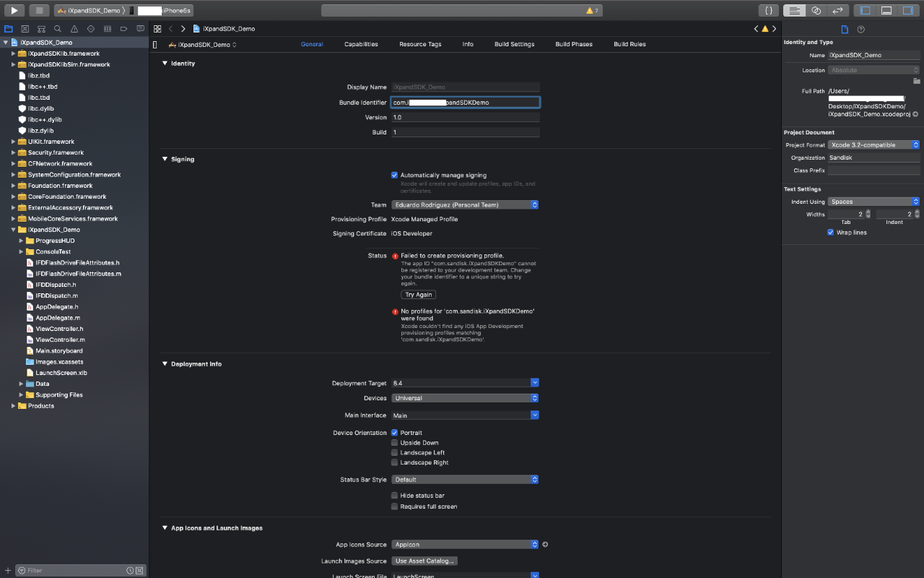The width and height of the screenshot is (924, 578).
Task: Reveal full path in Finder arrow
Action: 915,114
